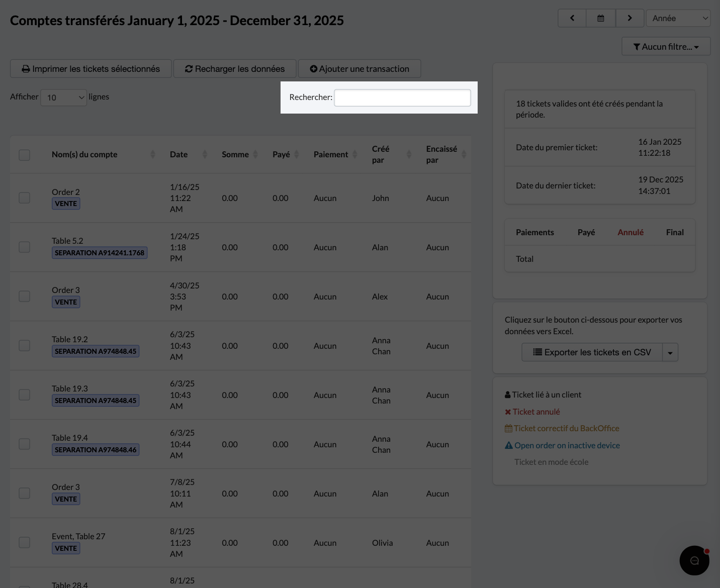Click the 19 Dec 2025 last ticket date
The height and width of the screenshot is (588, 720).
coord(661,185)
